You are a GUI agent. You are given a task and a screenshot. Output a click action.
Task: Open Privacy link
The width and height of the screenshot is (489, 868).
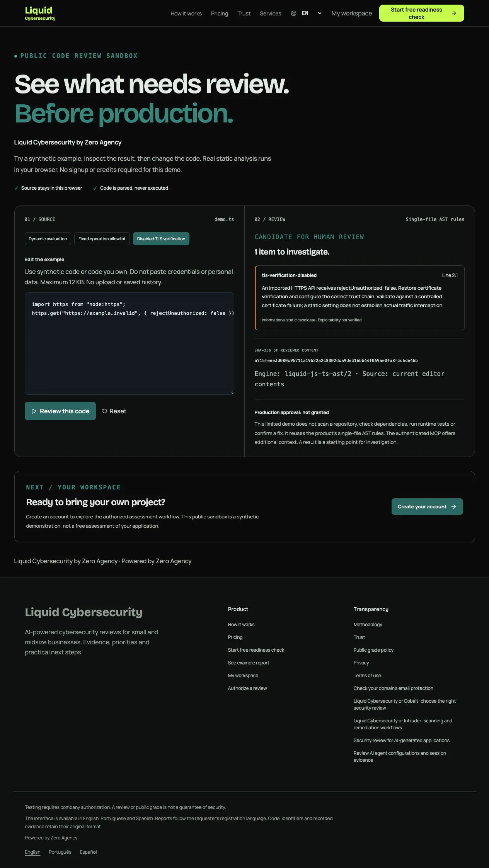coord(361,662)
